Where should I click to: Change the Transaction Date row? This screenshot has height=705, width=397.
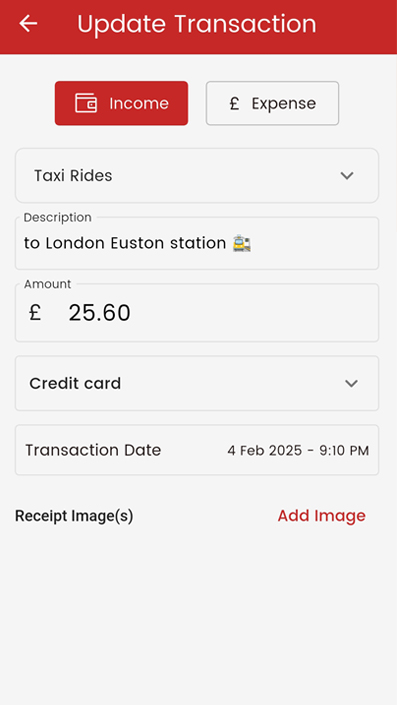[197, 450]
